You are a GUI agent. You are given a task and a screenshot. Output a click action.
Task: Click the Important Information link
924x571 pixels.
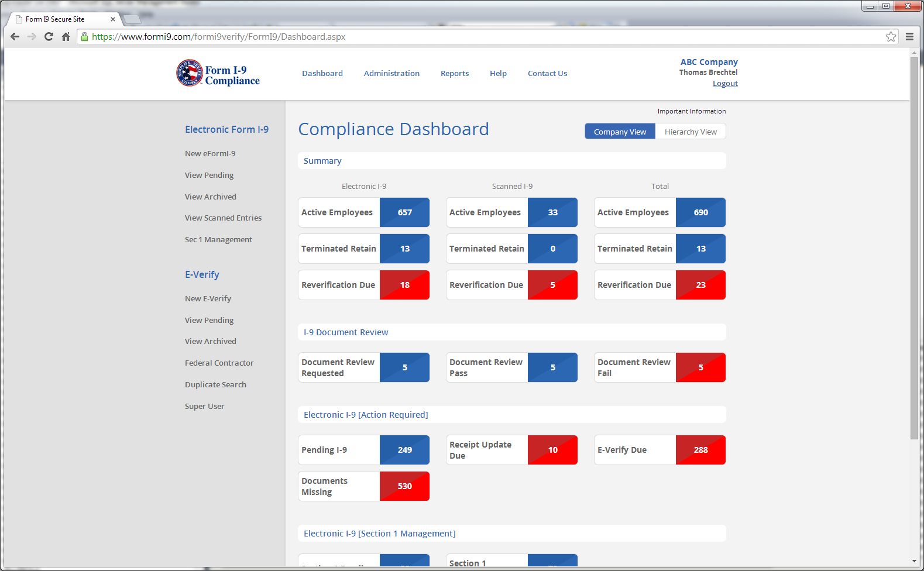tap(692, 111)
